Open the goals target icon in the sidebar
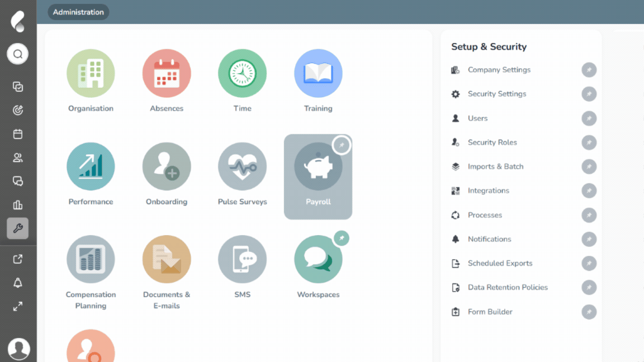 (18, 110)
